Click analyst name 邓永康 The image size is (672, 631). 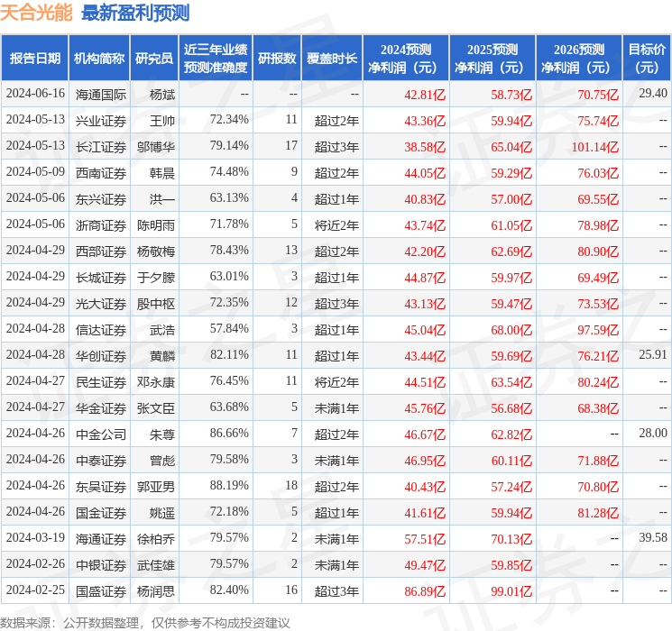[x=156, y=381]
